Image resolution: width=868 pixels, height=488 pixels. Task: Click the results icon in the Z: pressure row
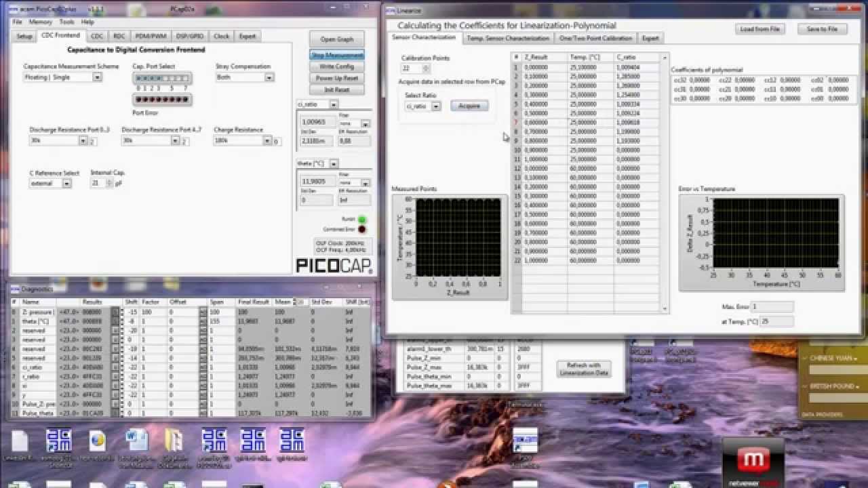pyautogui.click(x=115, y=312)
